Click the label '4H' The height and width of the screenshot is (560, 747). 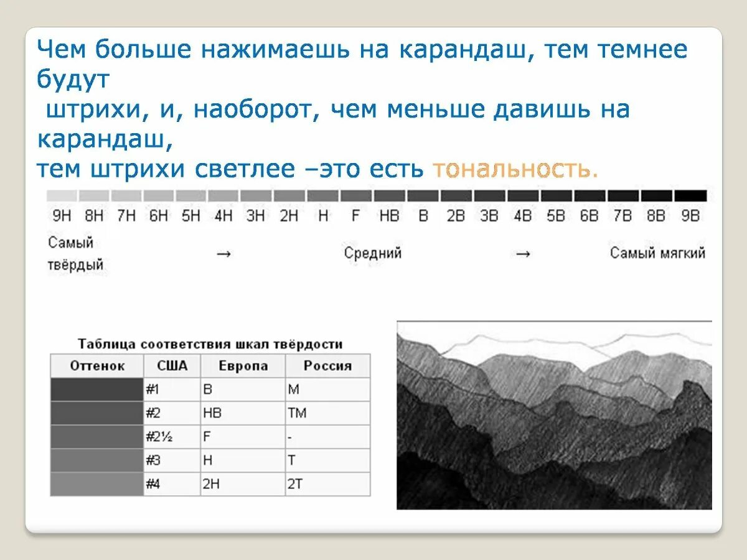(x=223, y=217)
